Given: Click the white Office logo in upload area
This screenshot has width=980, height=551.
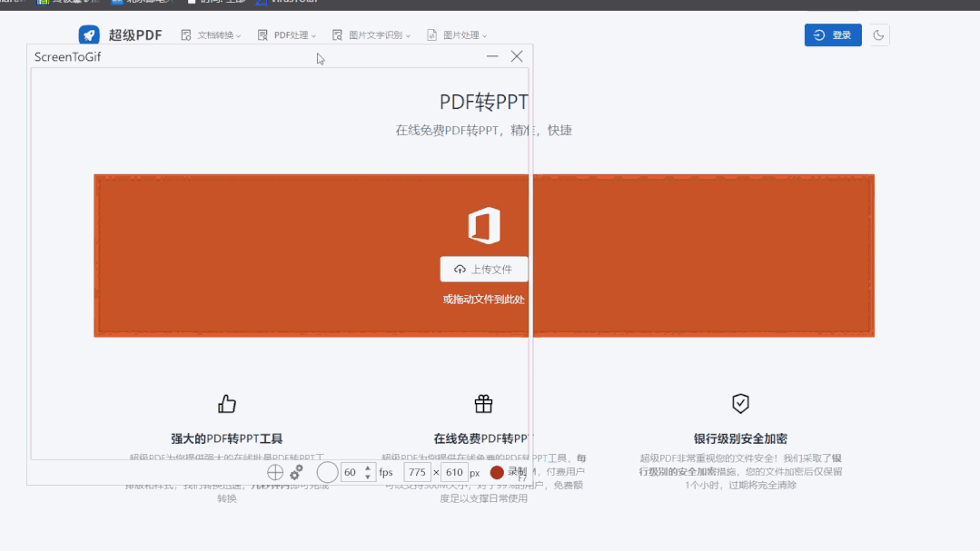Looking at the screenshot, I should [484, 225].
